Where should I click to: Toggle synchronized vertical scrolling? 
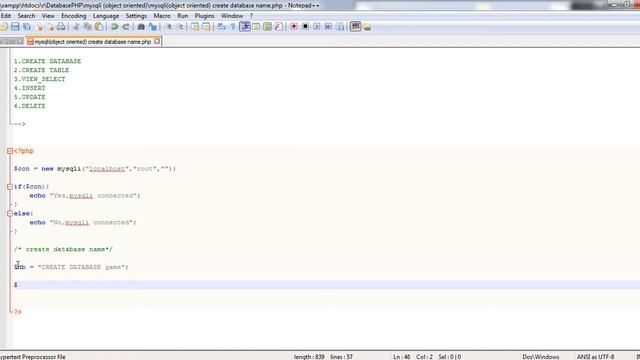click(195, 27)
